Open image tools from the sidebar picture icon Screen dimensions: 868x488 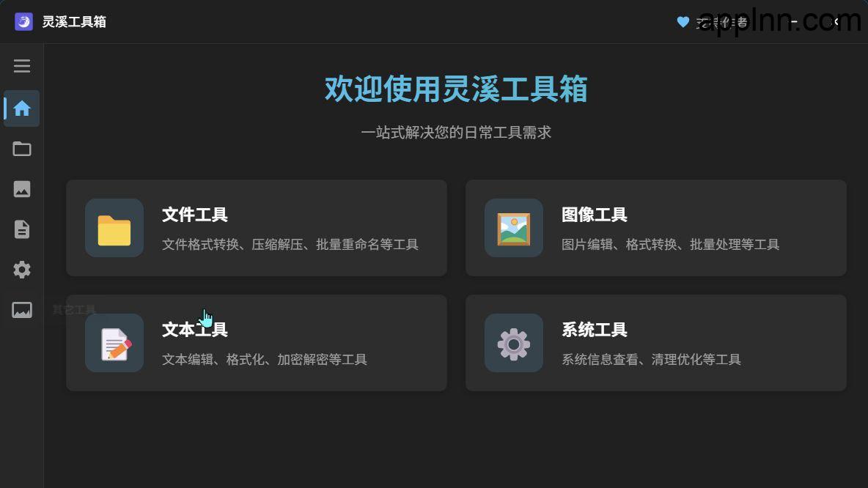22,189
